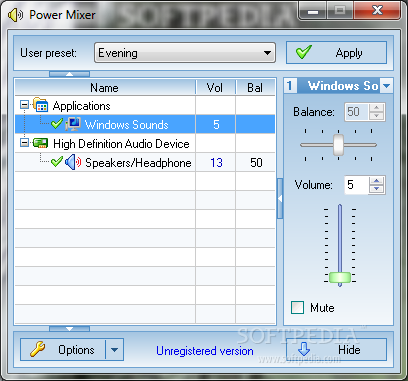The height and width of the screenshot is (381, 408).
Task: Collapse the Applications tree node
Action: pyautogui.click(x=24, y=105)
